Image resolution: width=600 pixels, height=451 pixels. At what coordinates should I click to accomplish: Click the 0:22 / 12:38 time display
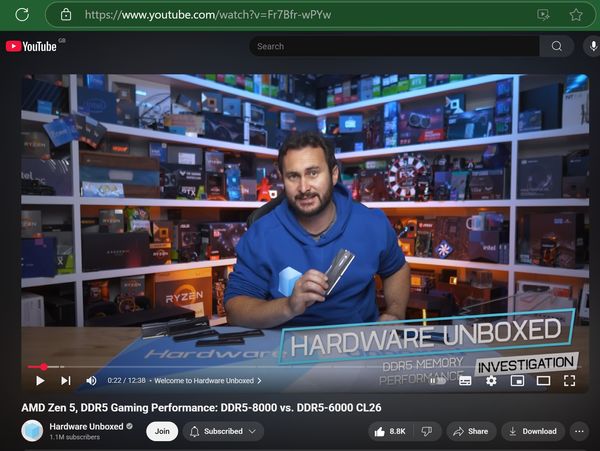126,381
